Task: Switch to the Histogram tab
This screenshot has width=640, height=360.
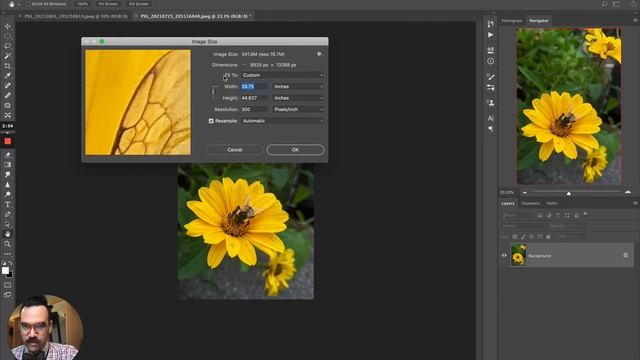Action: tap(512, 20)
